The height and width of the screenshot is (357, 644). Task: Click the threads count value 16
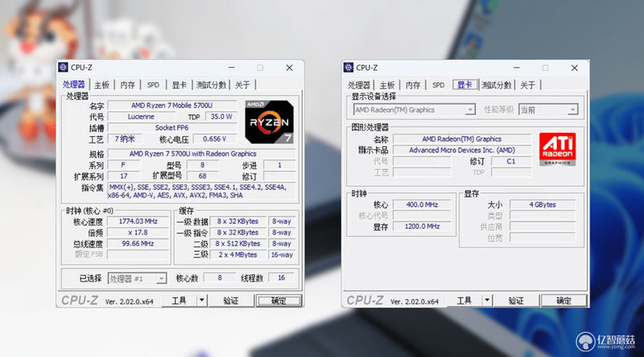pos(281,277)
